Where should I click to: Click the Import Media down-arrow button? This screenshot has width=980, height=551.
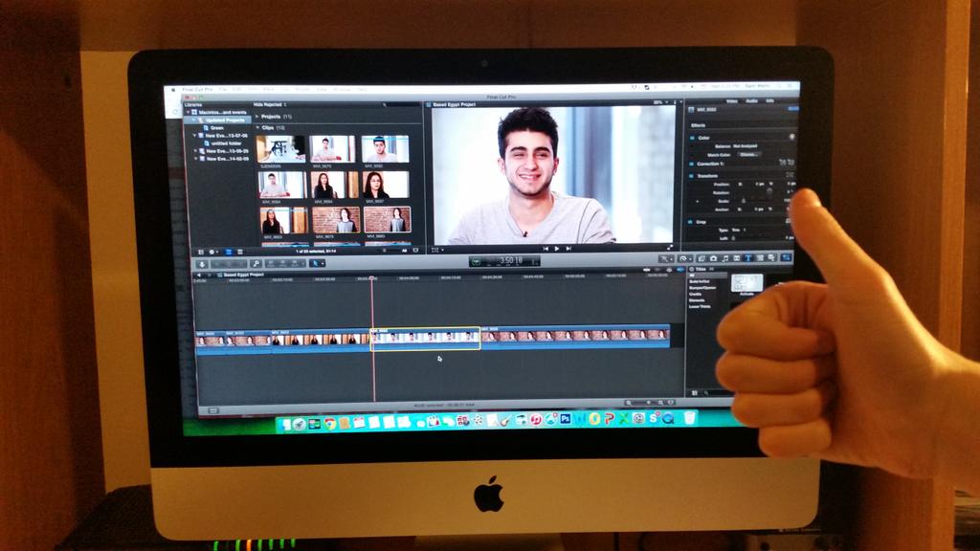(x=201, y=264)
